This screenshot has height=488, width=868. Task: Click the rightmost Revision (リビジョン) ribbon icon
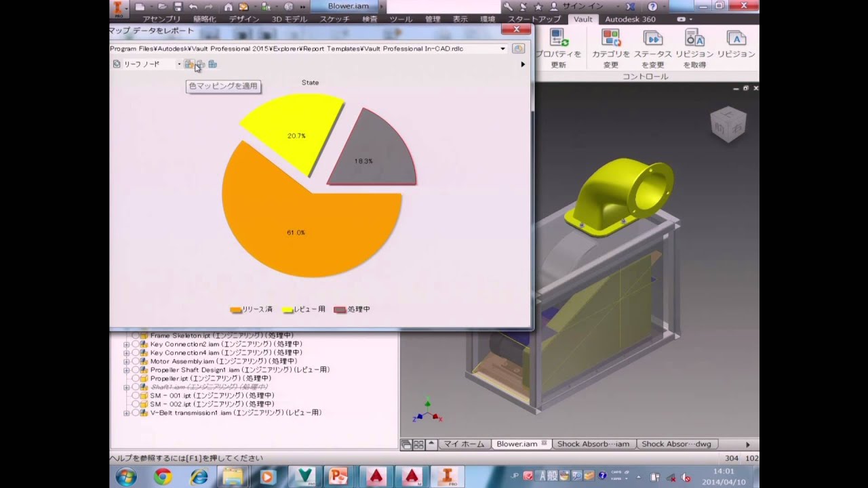736,38
